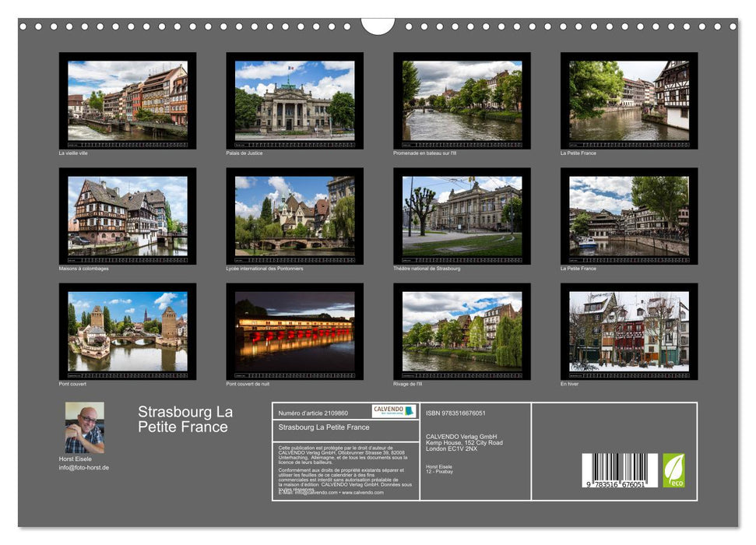Select the Palais de Justice thumbnail

(x=294, y=100)
